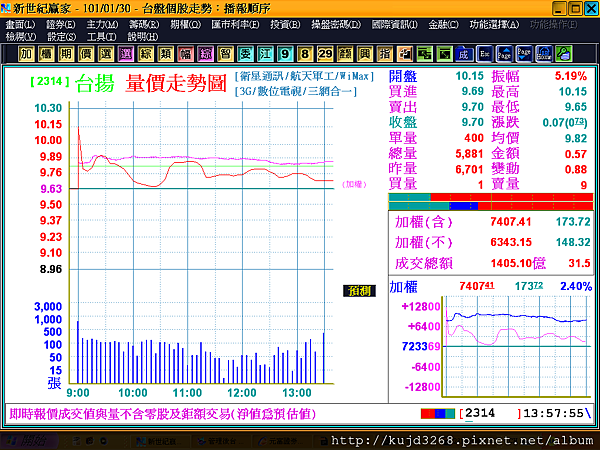
Task: Click the second green window resize icon
Action: tap(444, 54)
